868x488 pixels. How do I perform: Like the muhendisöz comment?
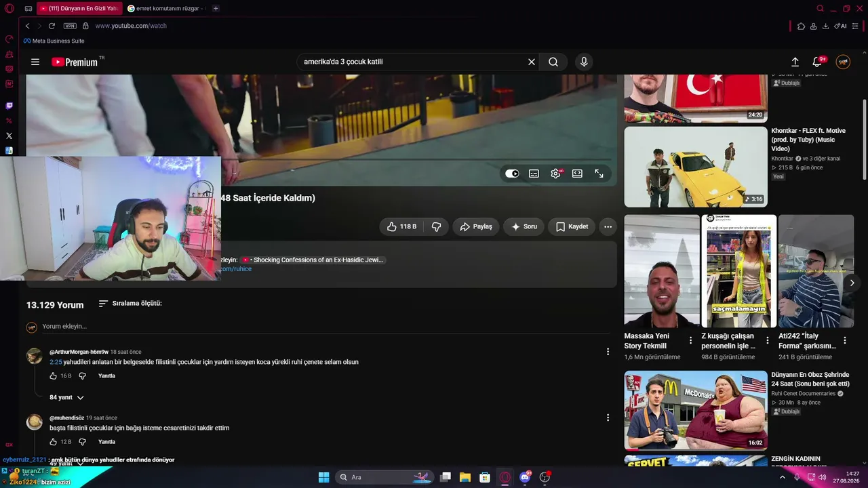[x=54, y=442]
